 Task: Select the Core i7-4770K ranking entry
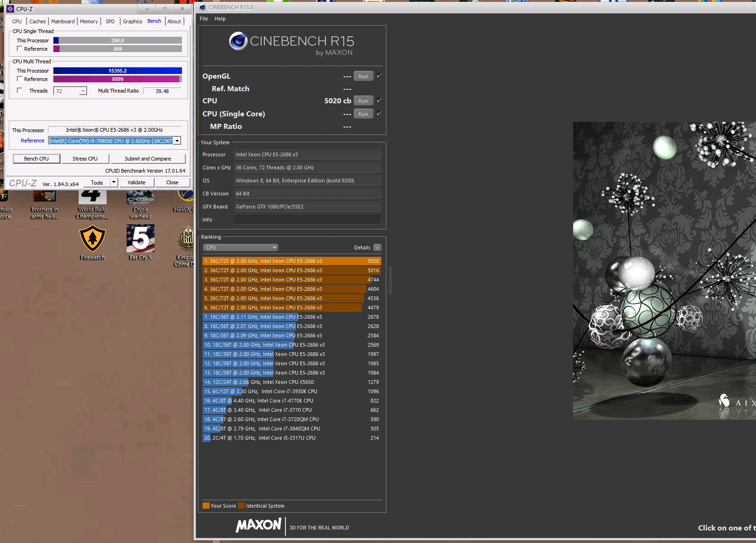pos(292,401)
